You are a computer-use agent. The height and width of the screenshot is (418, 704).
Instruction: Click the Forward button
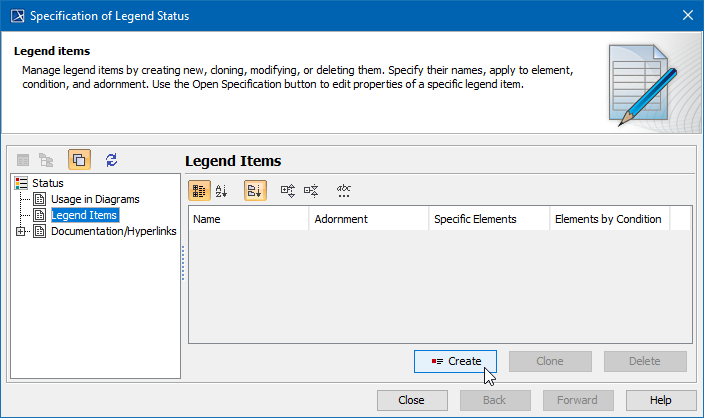click(578, 400)
